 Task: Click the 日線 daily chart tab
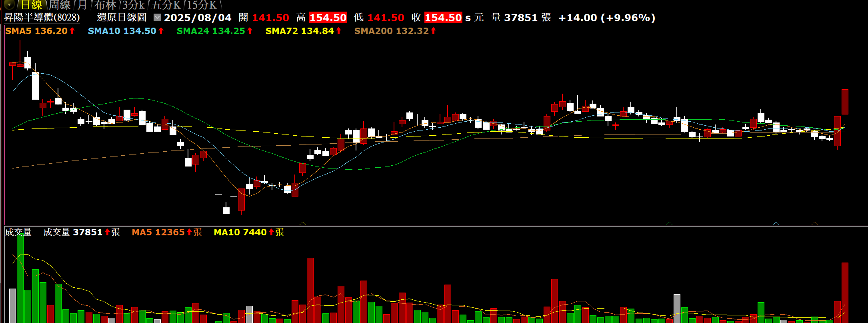(x=31, y=5)
